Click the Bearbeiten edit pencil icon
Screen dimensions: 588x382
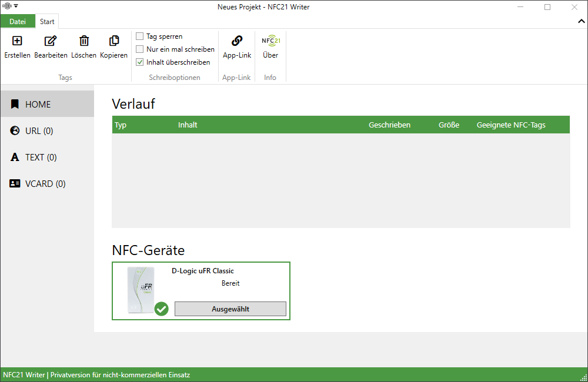tap(51, 41)
